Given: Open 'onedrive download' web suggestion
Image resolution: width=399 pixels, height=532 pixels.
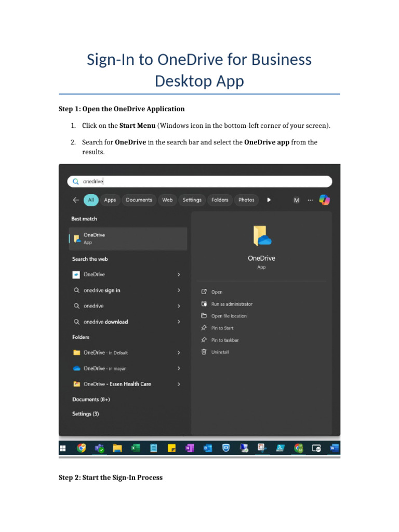Looking at the screenshot, I should click(128, 322).
